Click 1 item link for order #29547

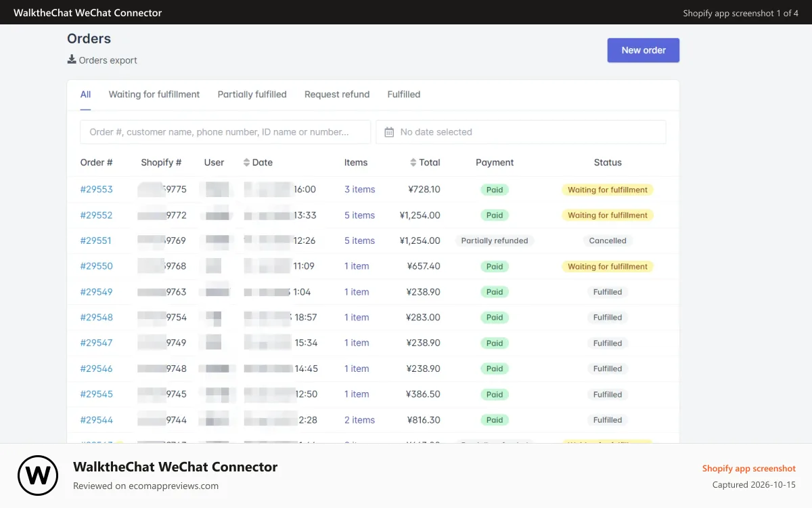[x=357, y=343]
